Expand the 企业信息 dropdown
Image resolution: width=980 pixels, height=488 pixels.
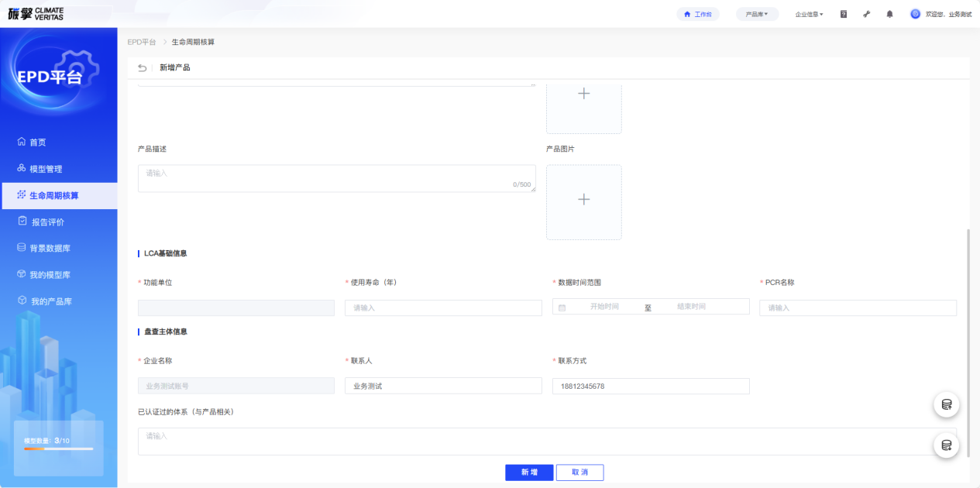pyautogui.click(x=809, y=14)
